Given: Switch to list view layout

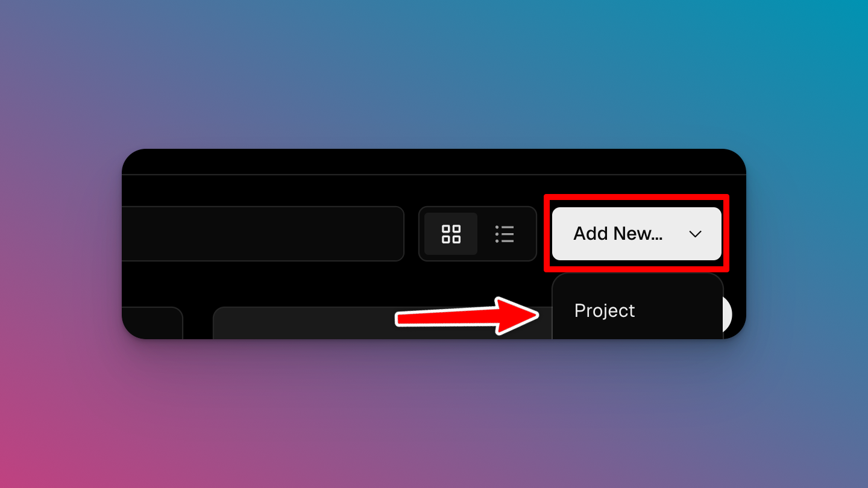Looking at the screenshot, I should tap(504, 234).
